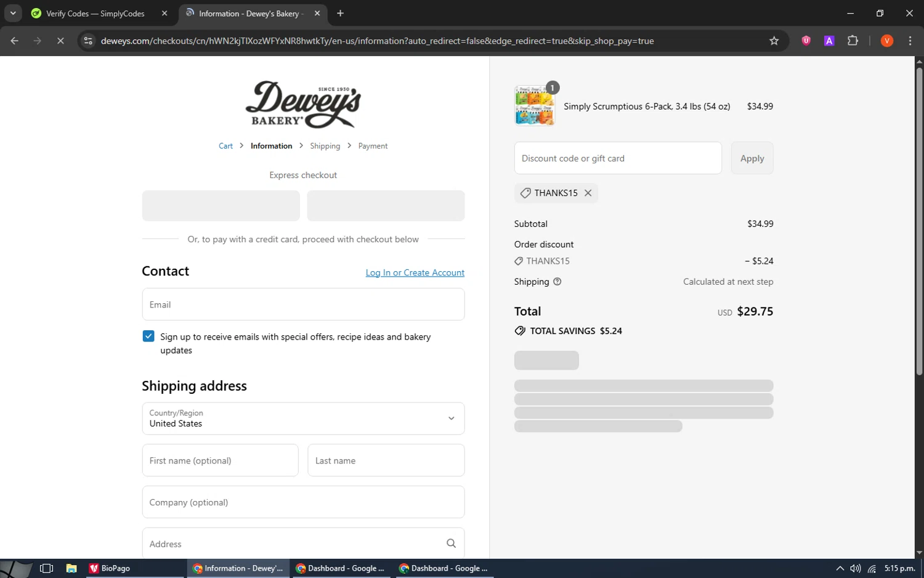Select Shipping breadcrumb step
The image size is (924, 578).
[x=325, y=146]
